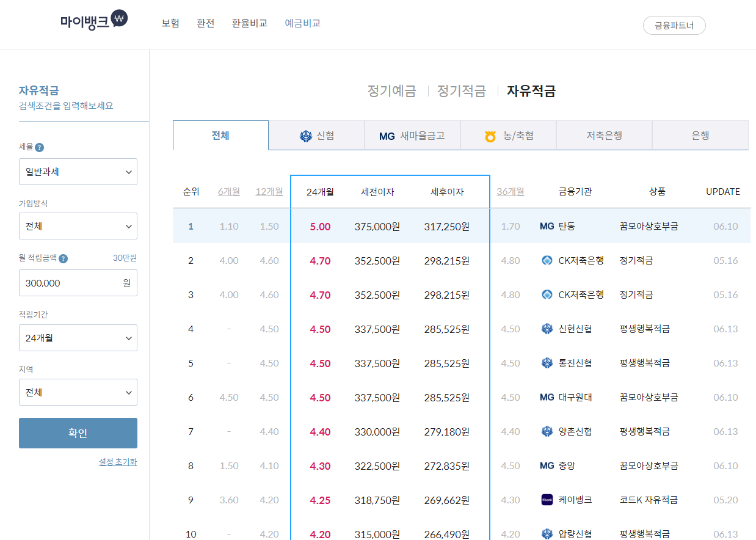The width and height of the screenshot is (756, 540).
Task: Click the 신협 tab emblem icon
Action: 306,136
